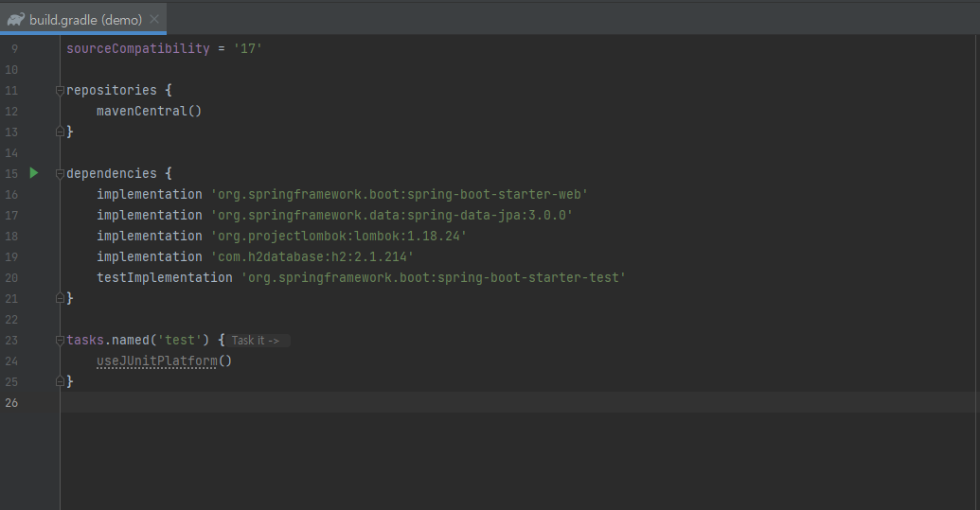Click fold end marker on line 21
Screen dimensions: 980x510
pos(60,298)
